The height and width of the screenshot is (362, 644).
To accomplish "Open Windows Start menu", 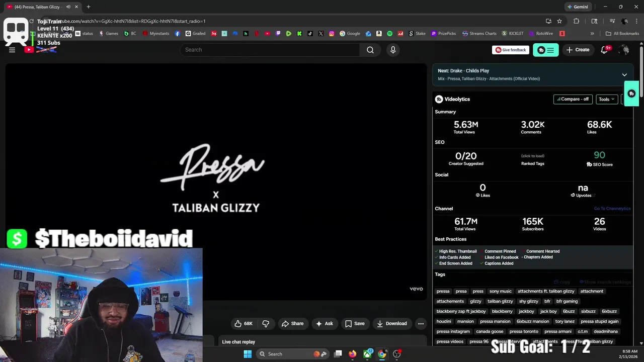I will pos(248,354).
